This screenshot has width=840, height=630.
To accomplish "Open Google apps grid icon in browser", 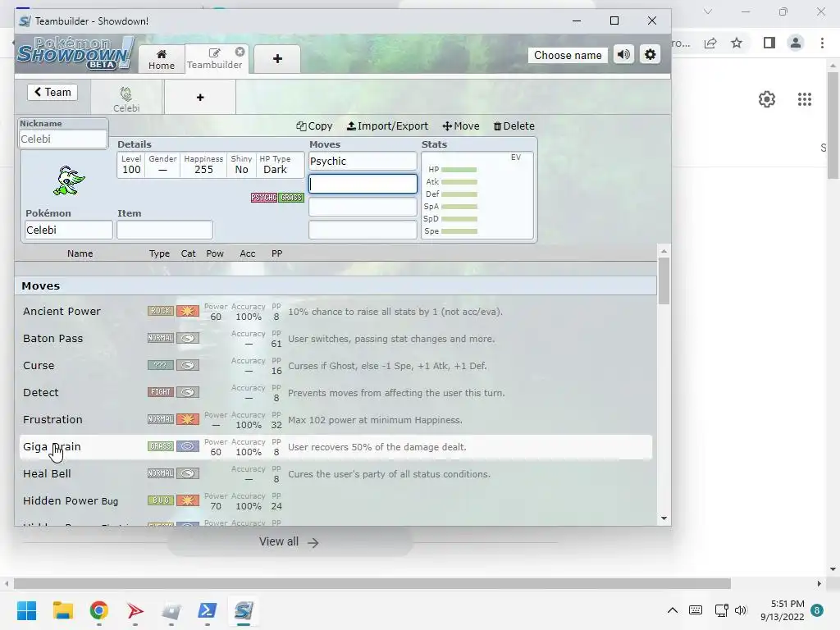I will click(804, 99).
